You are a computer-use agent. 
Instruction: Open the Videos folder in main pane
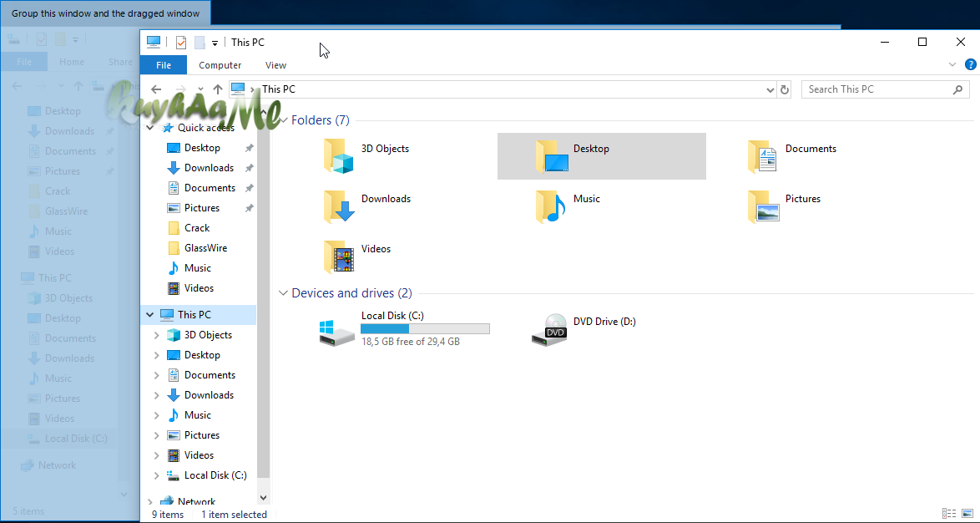coord(339,256)
